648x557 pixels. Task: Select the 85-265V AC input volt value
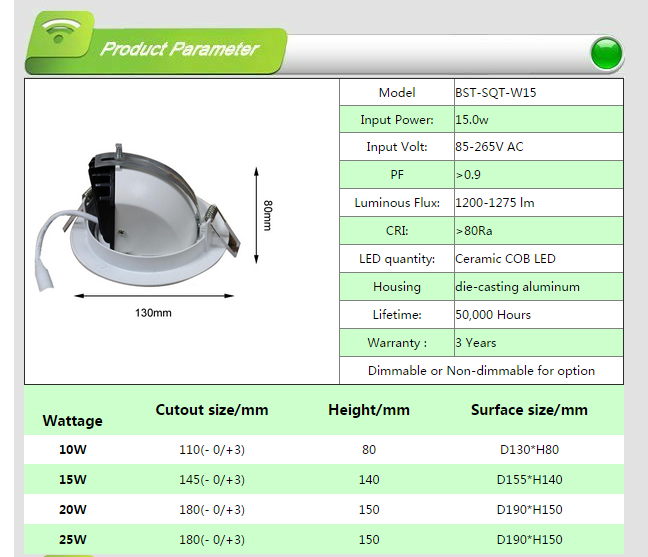click(x=489, y=147)
